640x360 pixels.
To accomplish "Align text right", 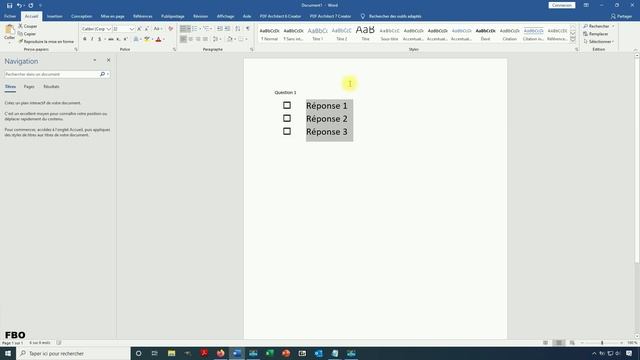I will tap(198, 39).
